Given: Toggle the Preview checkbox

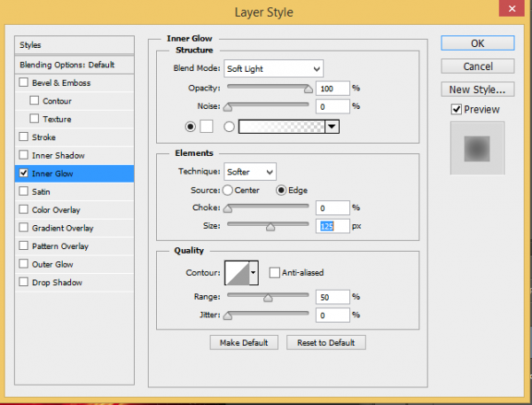Looking at the screenshot, I should 456,109.
